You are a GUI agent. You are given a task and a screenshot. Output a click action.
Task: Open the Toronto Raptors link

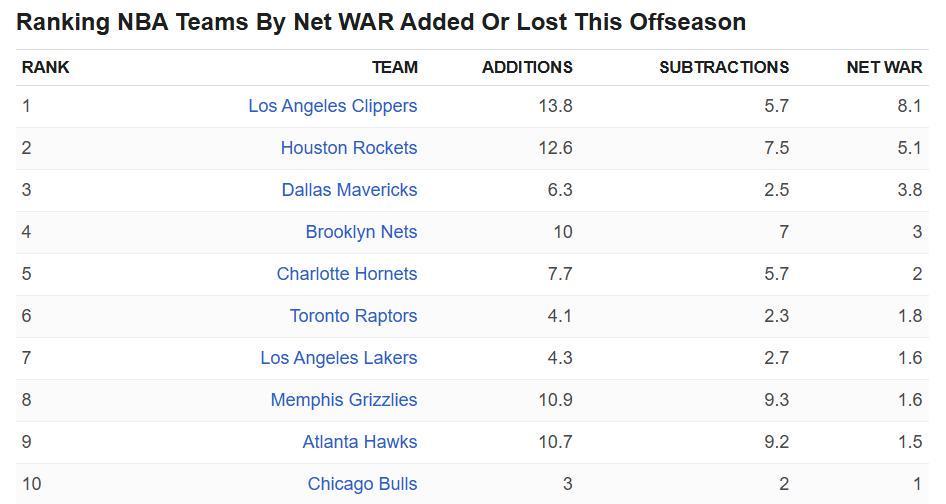(353, 316)
